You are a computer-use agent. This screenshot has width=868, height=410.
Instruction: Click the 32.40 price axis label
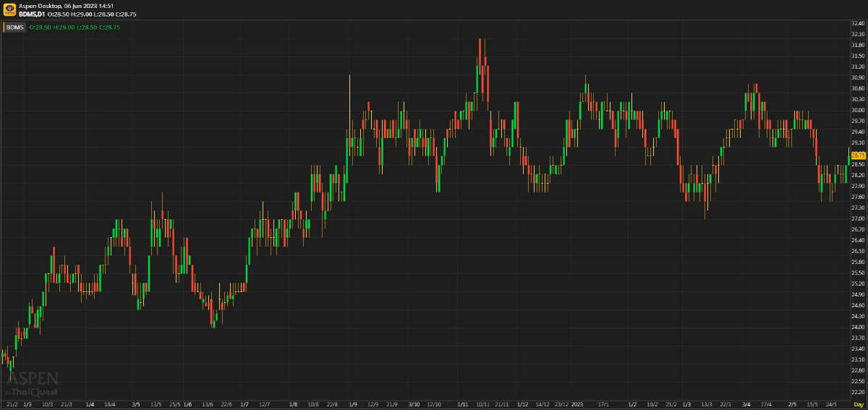859,23
